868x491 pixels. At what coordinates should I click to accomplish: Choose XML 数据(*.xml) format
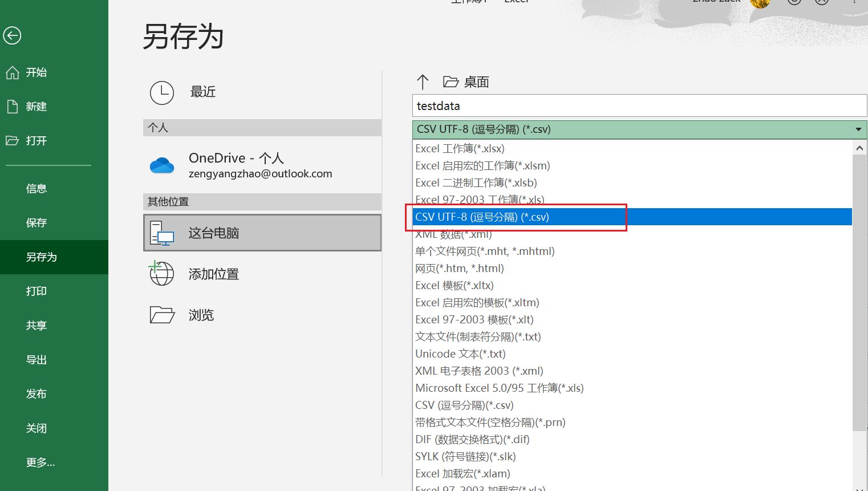point(632,234)
